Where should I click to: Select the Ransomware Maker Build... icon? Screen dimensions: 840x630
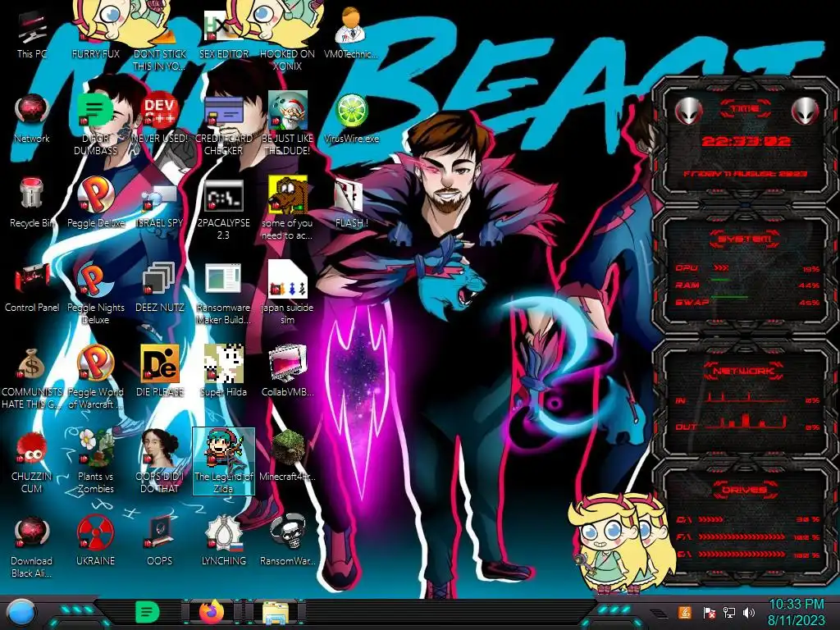tap(223, 294)
